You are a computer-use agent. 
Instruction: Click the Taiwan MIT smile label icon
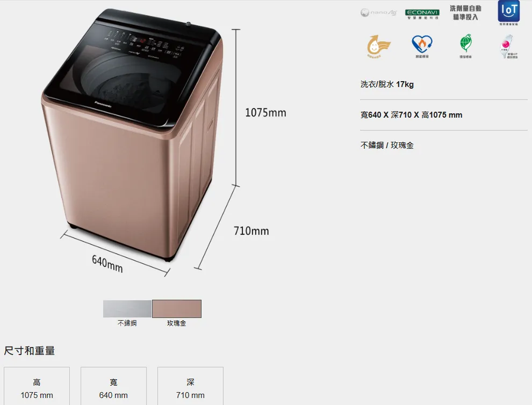click(x=508, y=47)
